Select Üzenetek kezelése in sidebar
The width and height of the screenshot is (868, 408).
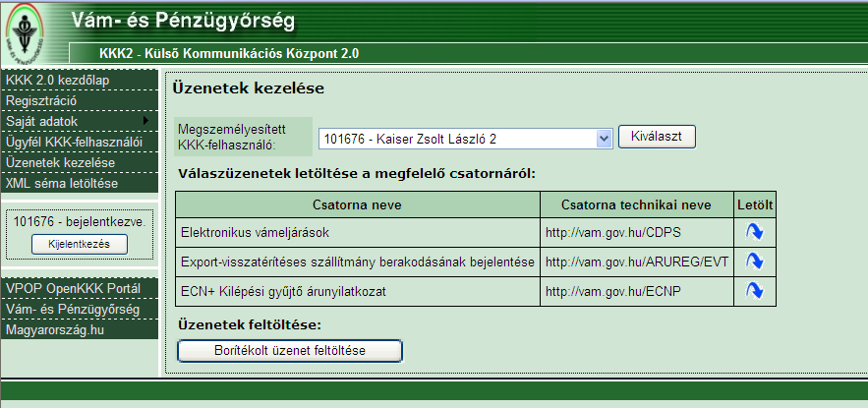[x=80, y=163]
